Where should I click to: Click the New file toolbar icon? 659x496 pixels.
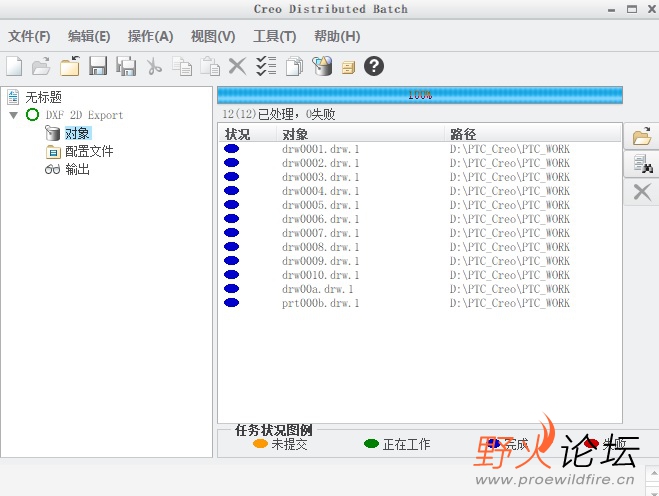(x=14, y=67)
